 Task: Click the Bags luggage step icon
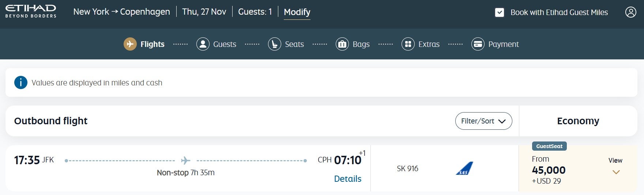tap(342, 44)
